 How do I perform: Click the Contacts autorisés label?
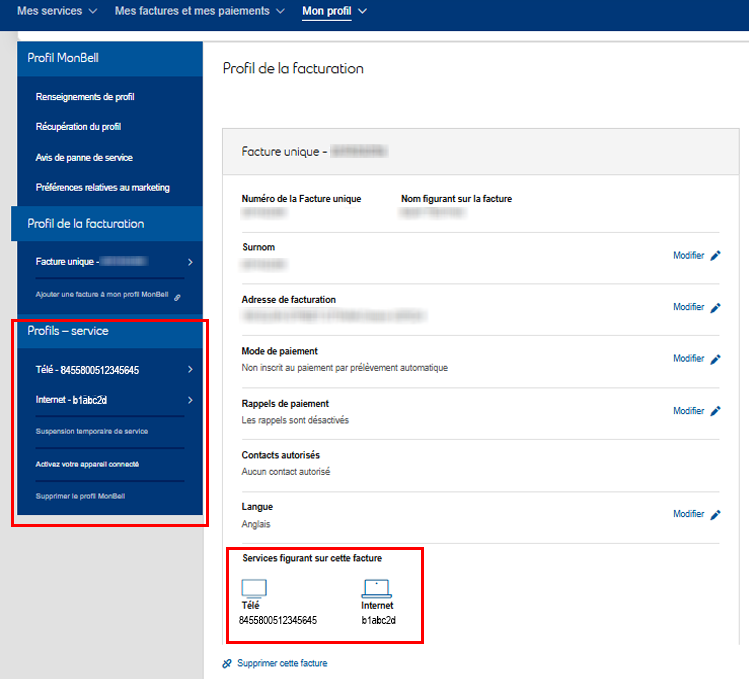coord(280,455)
